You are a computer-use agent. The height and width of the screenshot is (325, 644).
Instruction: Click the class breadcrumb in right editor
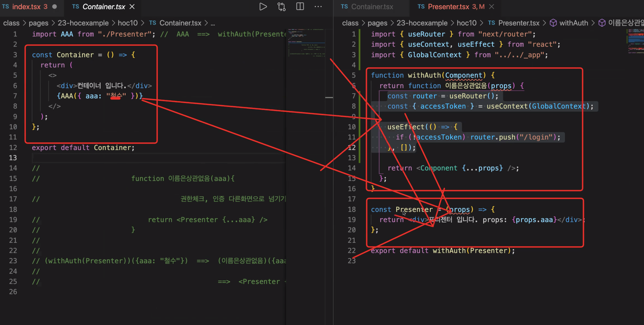click(350, 23)
